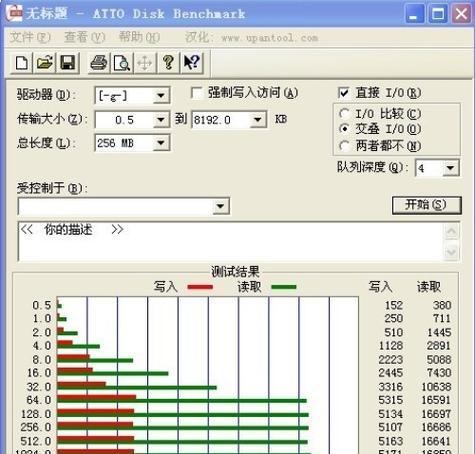The height and width of the screenshot is (454, 475).
Task: Open print preview icon
Action: [122, 62]
